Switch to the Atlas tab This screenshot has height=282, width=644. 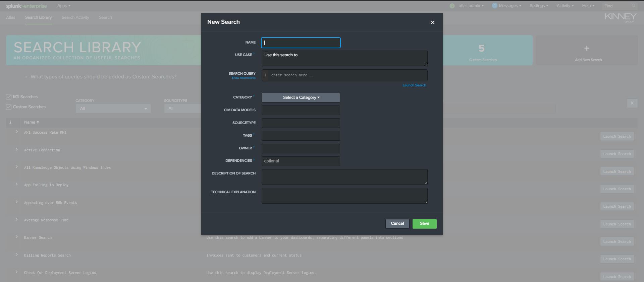click(x=11, y=17)
